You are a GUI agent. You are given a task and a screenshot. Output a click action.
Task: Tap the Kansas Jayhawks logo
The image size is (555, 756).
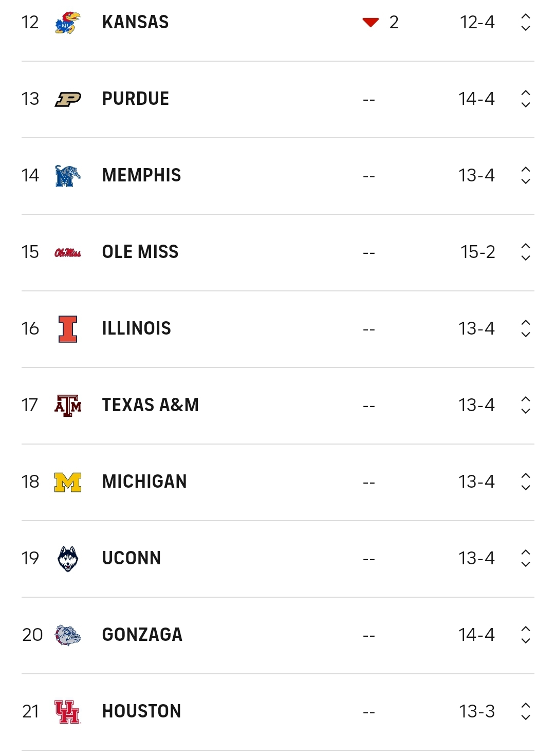68,23
